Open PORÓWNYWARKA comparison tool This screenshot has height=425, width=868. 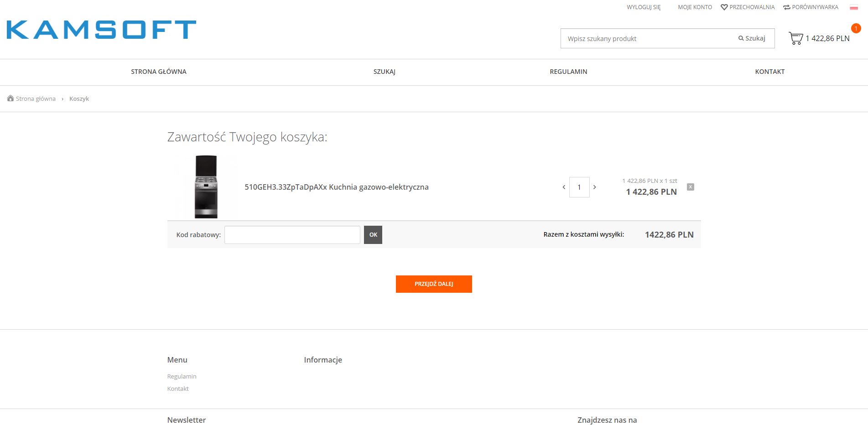(x=811, y=7)
